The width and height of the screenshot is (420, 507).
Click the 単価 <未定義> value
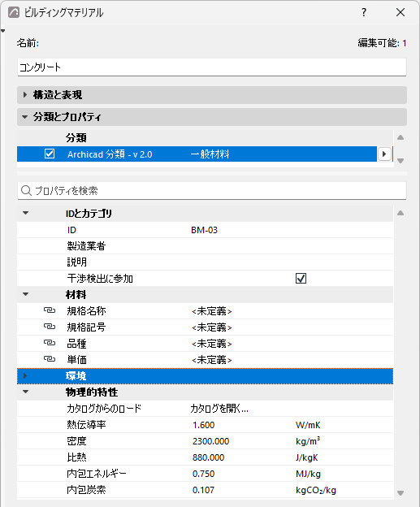coord(212,360)
